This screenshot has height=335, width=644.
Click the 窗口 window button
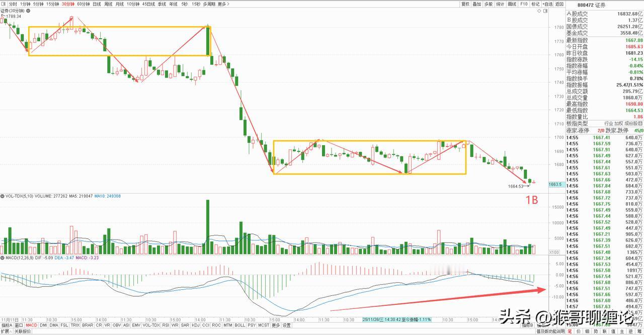point(19,326)
